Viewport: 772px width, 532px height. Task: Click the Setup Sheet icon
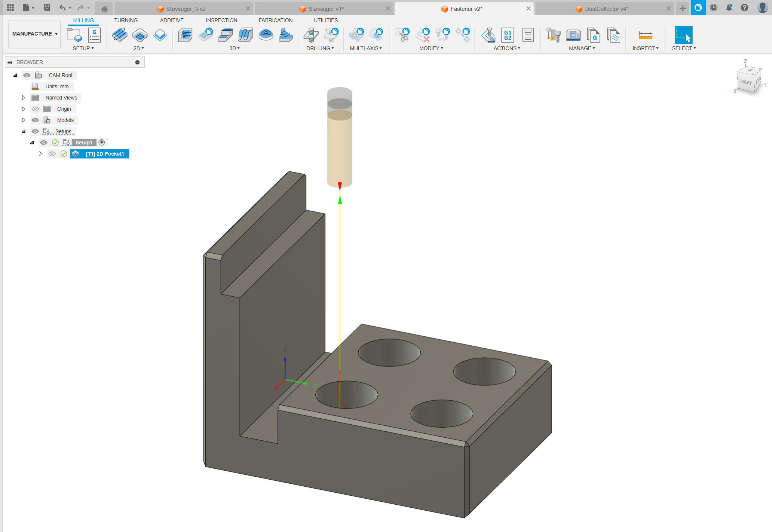click(x=528, y=35)
